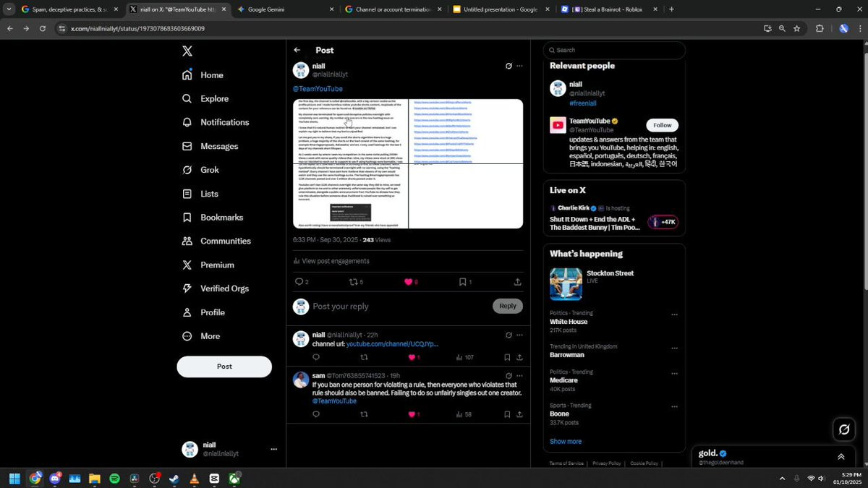The image size is (868, 488).
Task: Follow the TeamYouTube account
Action: [x=662, y=125]
